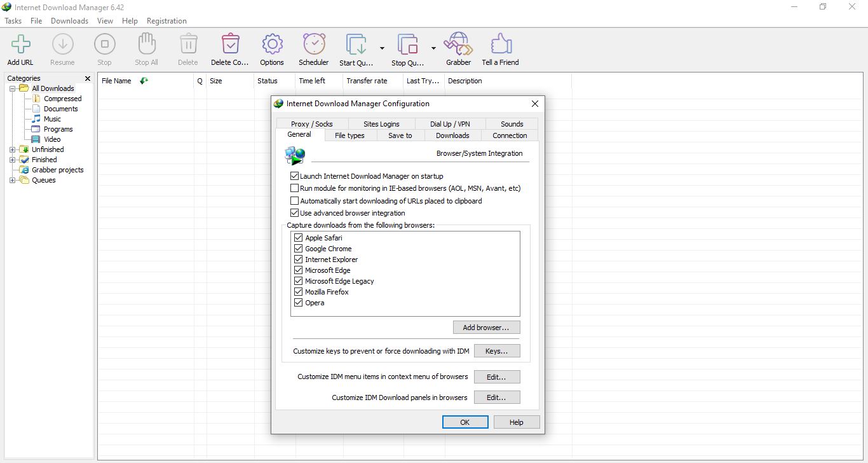
Task: Expand the Finished tree node
Action: 13,160
